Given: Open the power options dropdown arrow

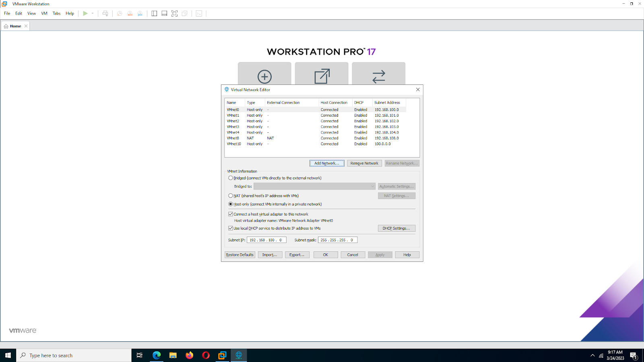Looking at the screenshot, I should tap(93, 13).
